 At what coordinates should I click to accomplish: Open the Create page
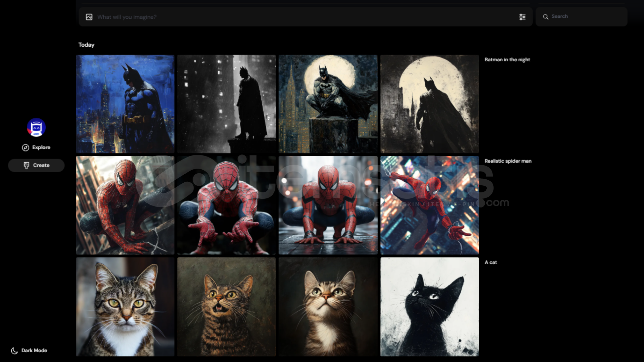point(36,165)
